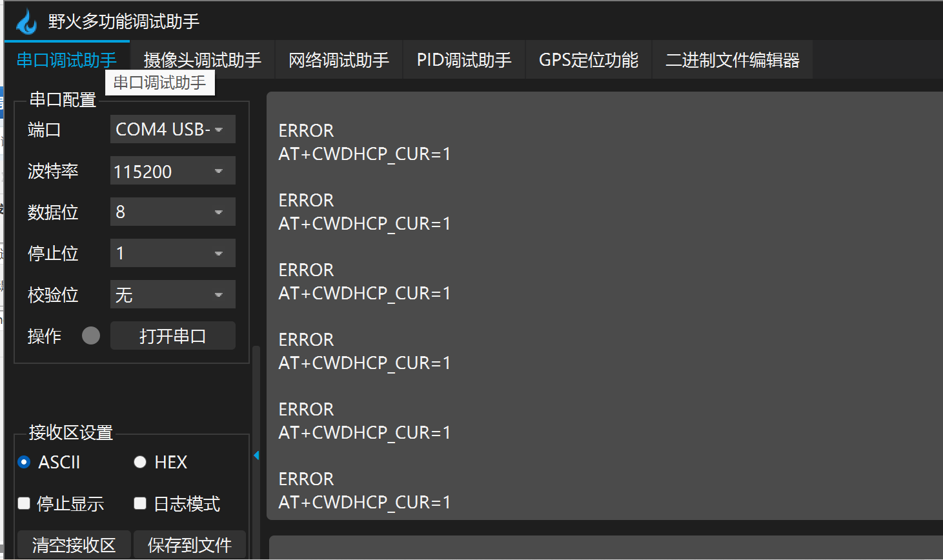Click the 接收区设置 group label
The image size is (943, 560).
(x=71, y=432)
